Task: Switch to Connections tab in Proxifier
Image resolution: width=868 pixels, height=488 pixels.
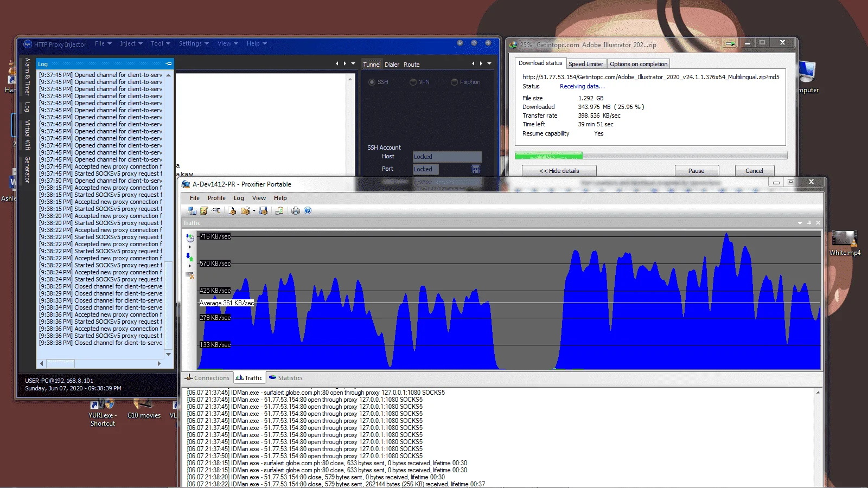Action: pyautogui.click(x=207, y=378)
